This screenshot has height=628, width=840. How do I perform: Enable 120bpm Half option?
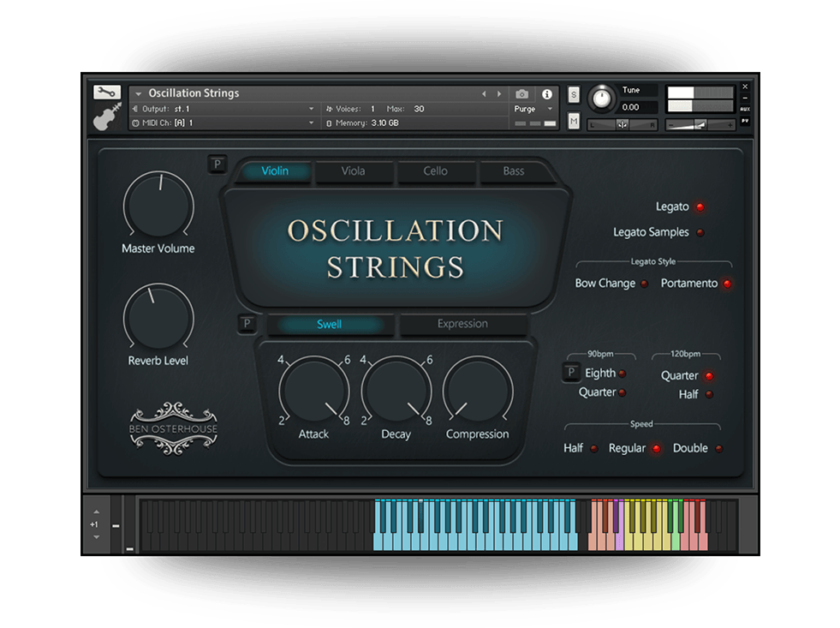[709, 395]
